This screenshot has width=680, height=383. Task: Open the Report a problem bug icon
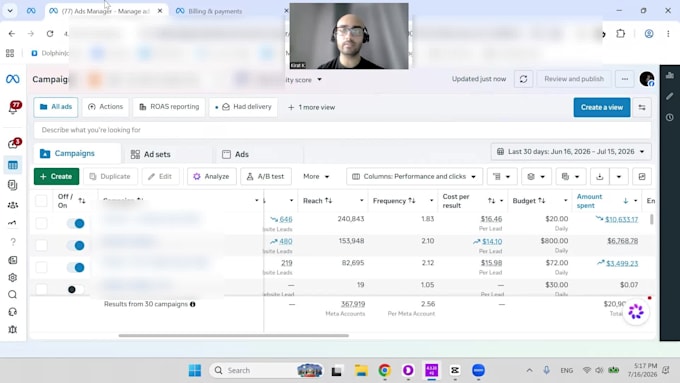pyautogui.click(x=13, y=330)
